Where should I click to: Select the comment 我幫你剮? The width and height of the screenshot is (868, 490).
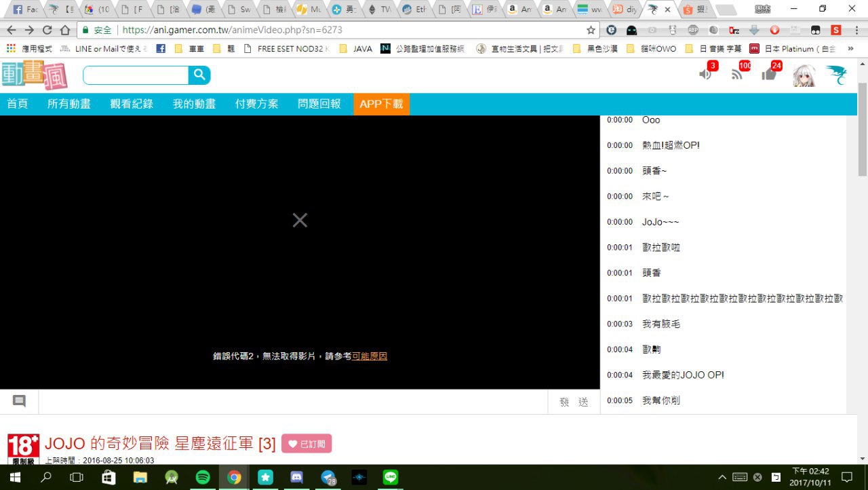661,400
